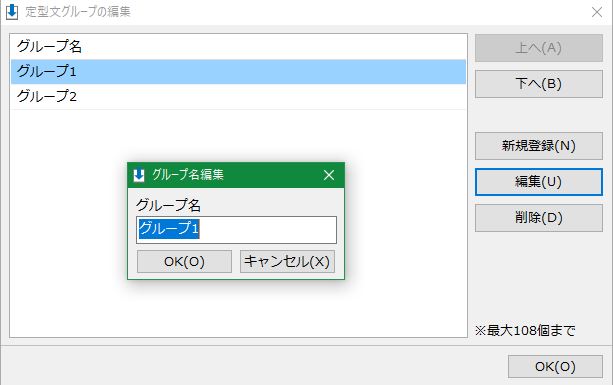The height and width of the screenshot is (385, 613).
Task: Click the 削除(D) button
Action: [539, 218]
